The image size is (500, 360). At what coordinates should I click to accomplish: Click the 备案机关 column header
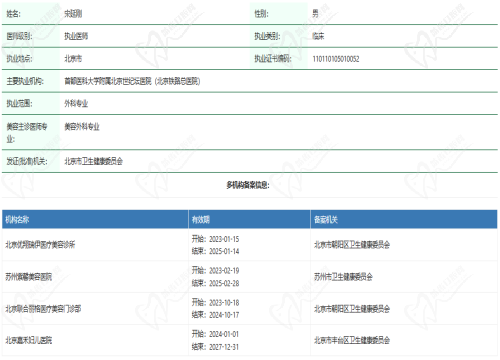tap(326, 219)
